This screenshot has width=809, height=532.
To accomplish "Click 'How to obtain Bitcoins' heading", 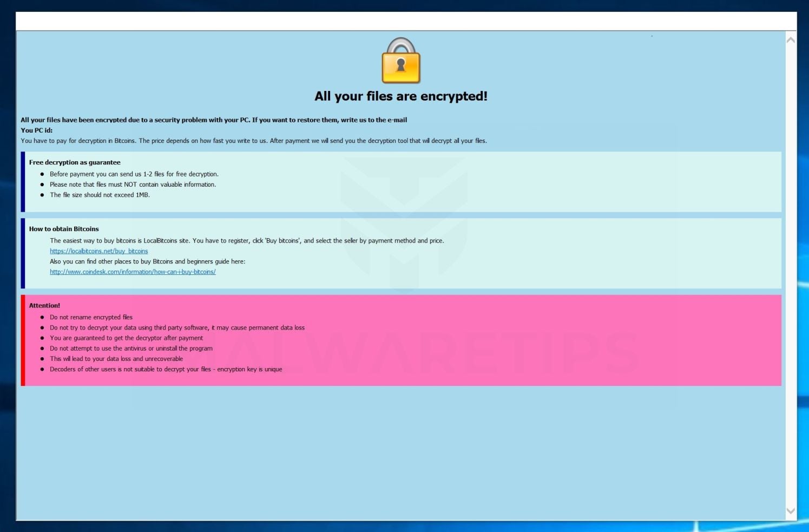I will coord(64,229).
